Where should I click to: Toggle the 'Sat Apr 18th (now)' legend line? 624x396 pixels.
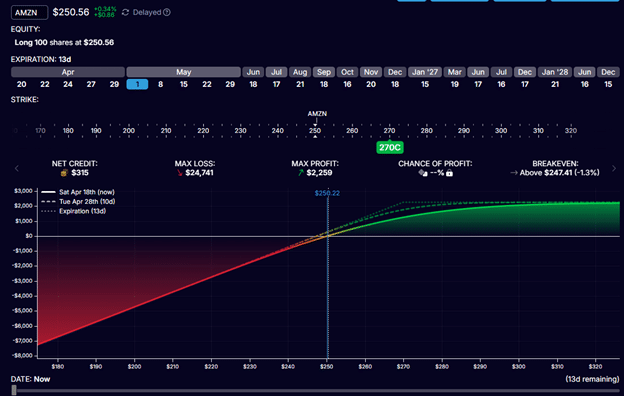point(78,192)
